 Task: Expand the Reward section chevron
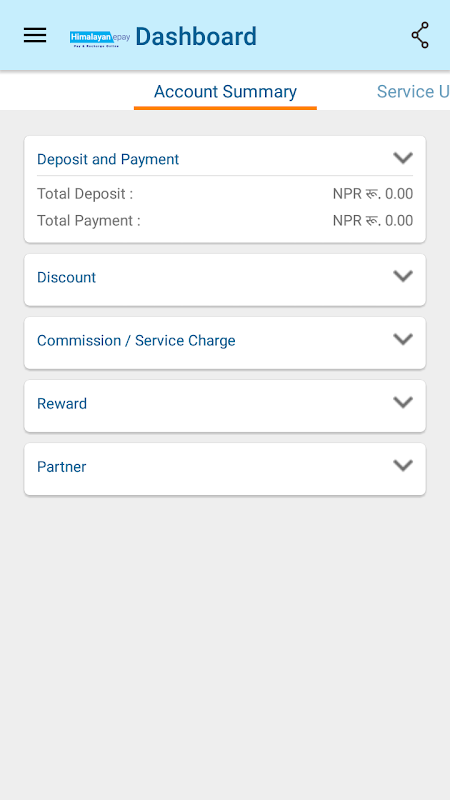403,403
